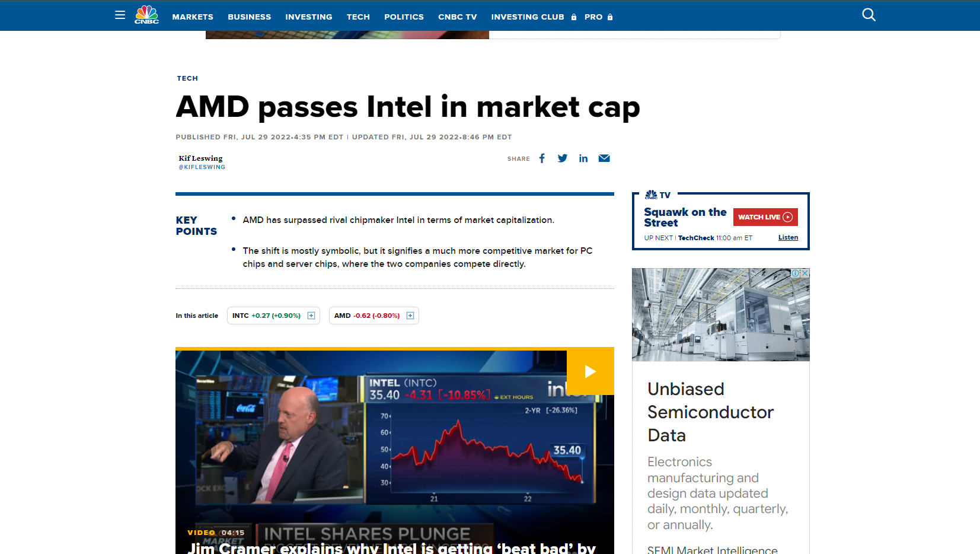Share article via email envelope icon

click(x=604, y=158)
